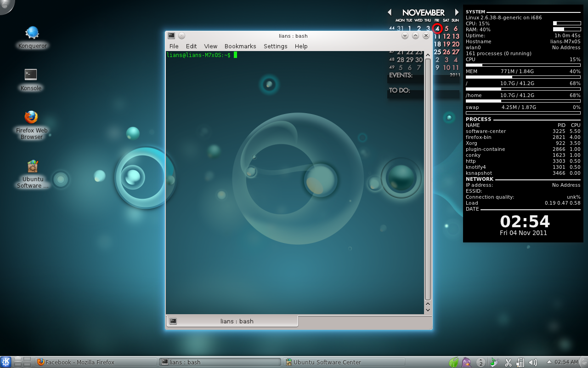Viewport: 588px width, 368px height.
Task: Go to next month in calendar widget
Action: tap(457, 12)
